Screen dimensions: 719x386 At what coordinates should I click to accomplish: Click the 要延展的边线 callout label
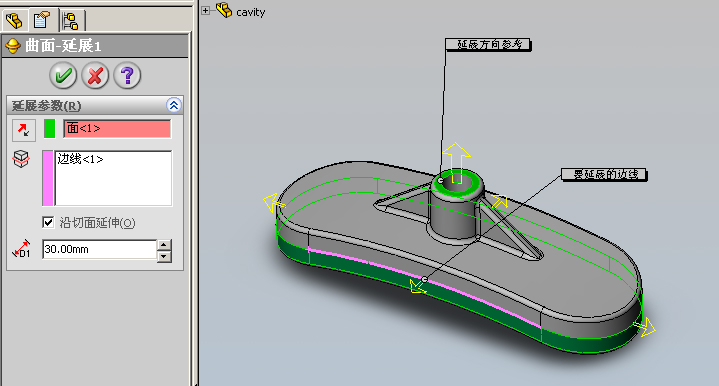pos(604,175)
